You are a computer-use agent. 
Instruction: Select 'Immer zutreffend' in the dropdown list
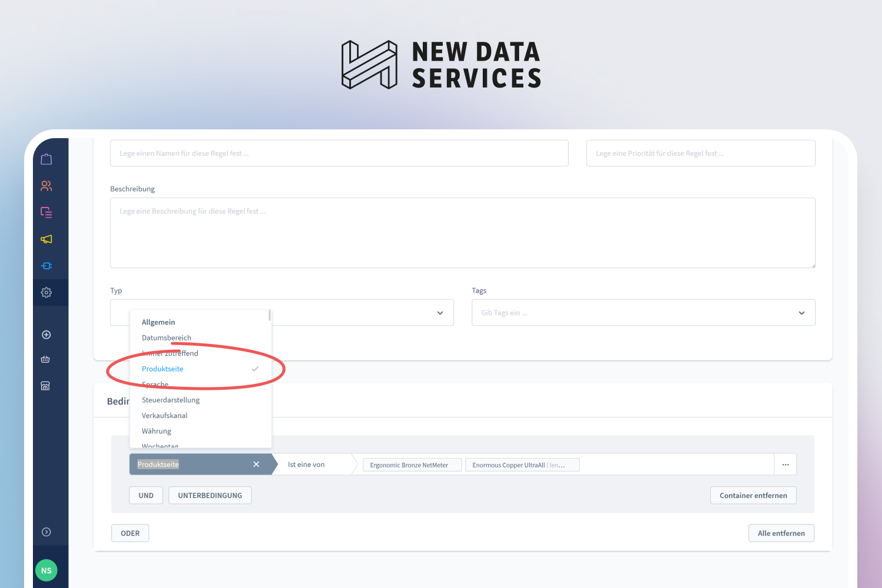(x=200, y=353)
